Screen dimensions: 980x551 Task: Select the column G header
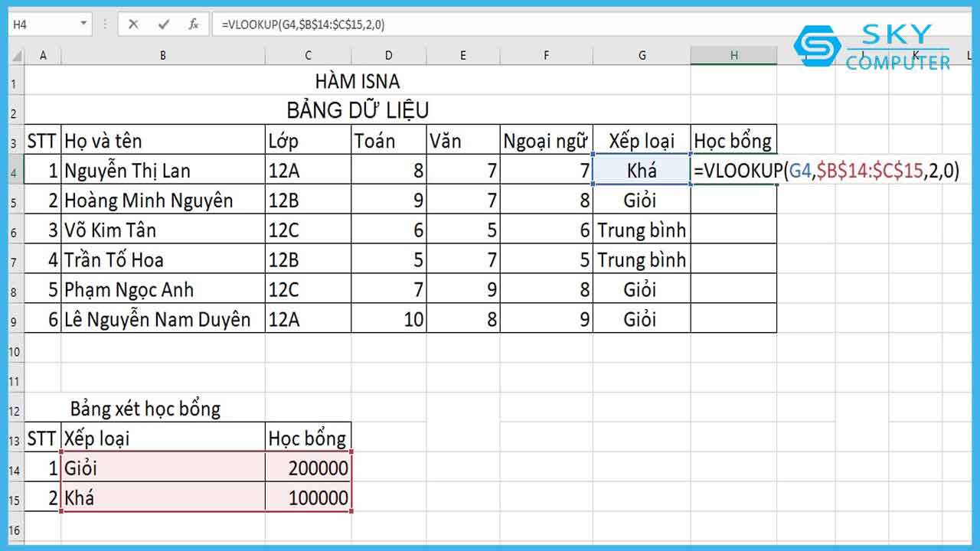click(x=642, y=55)
